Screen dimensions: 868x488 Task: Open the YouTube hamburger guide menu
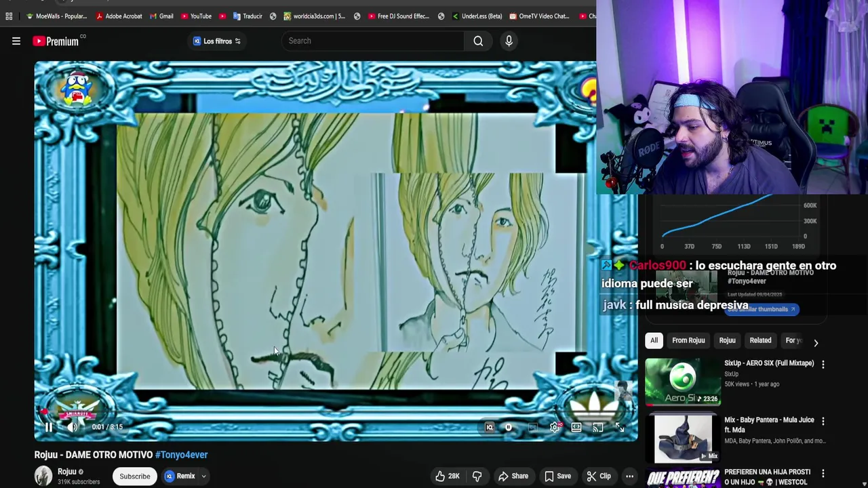[x=16, y=41]
